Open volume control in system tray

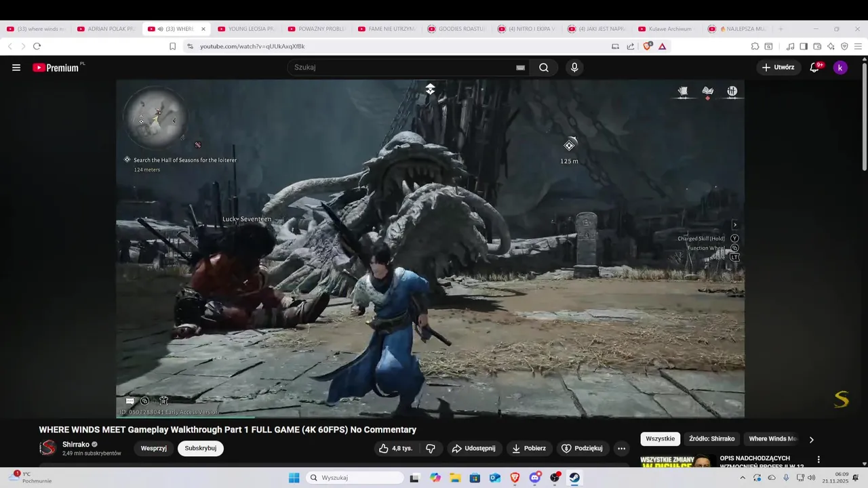(x=812, y=478)
